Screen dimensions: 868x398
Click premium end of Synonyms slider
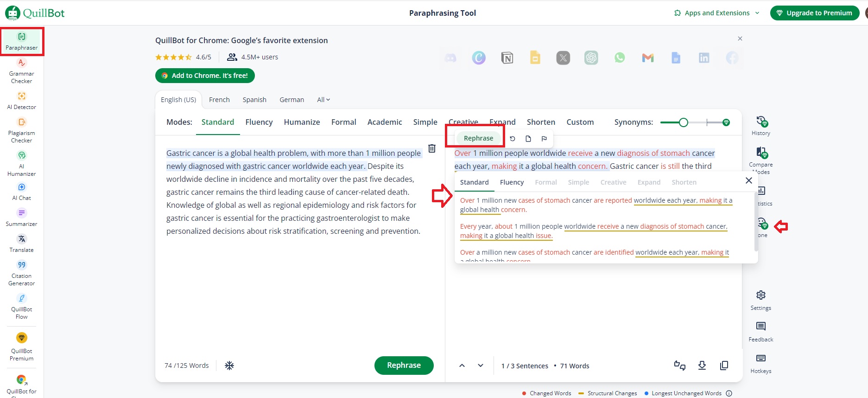tap(726, 122)
